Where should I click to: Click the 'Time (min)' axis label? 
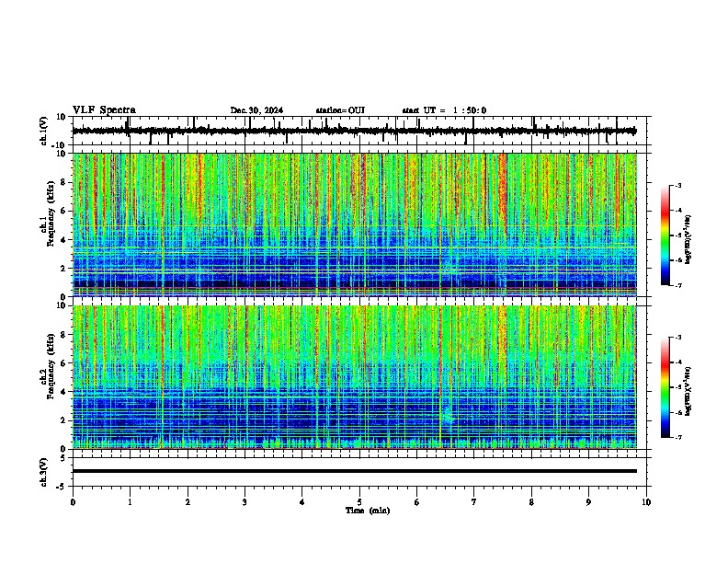368,511
